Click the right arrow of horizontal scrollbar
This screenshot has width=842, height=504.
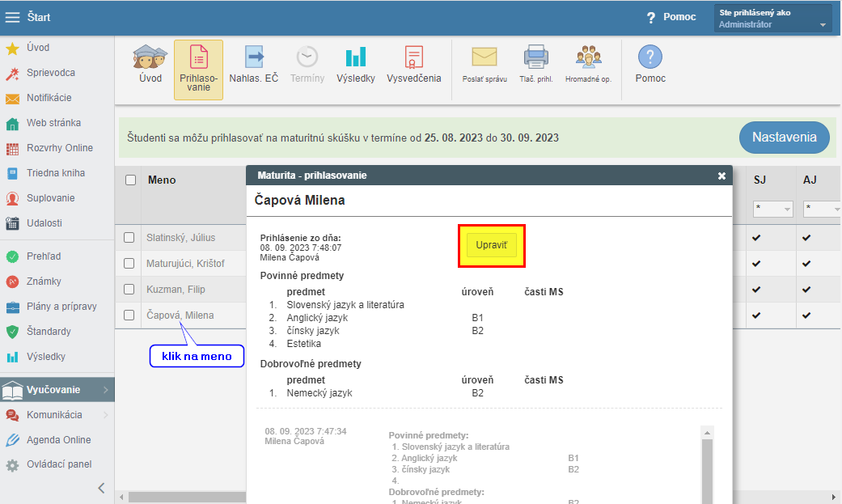(834, 497)
